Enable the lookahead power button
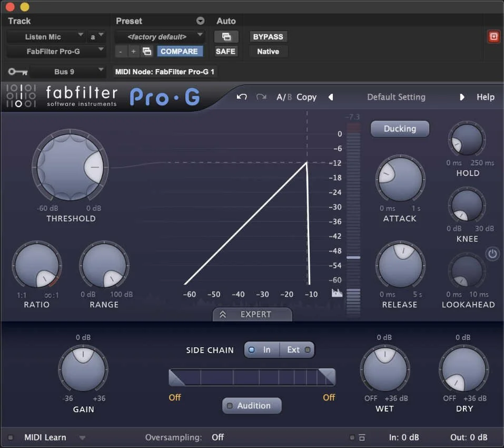Screen dimensions: 504x448 492,254
